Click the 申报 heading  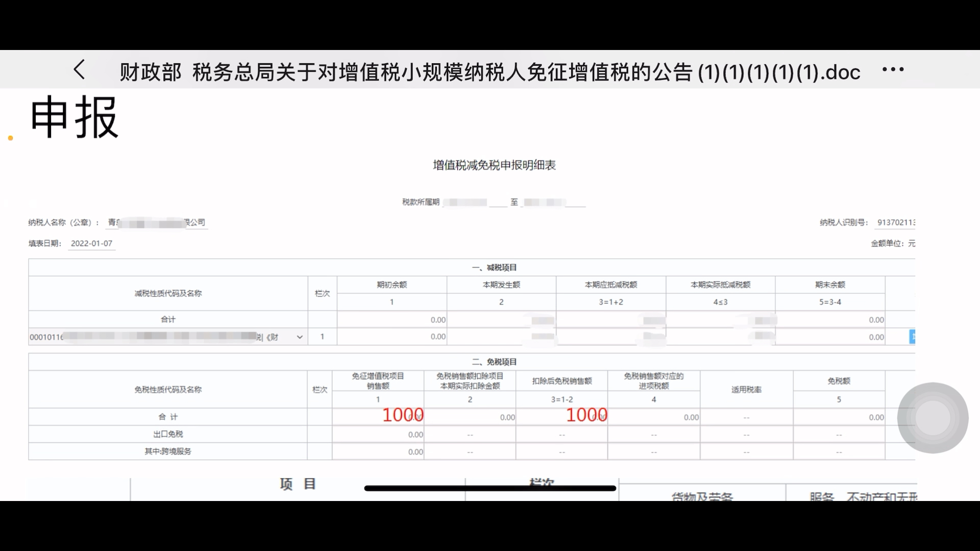point(75,117)
